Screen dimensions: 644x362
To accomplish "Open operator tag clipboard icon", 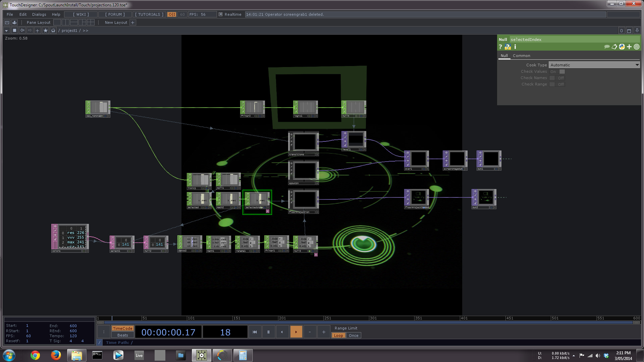I will (614, 47).
